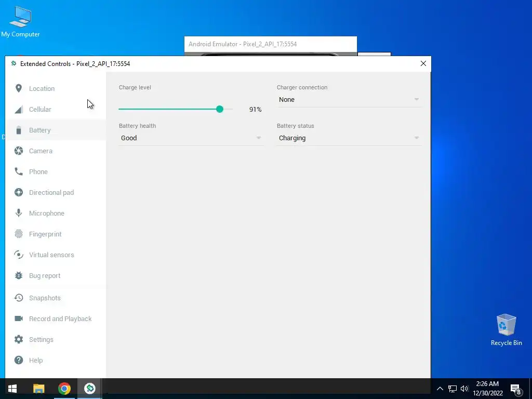Click the volume speaker tray icon

464,389
